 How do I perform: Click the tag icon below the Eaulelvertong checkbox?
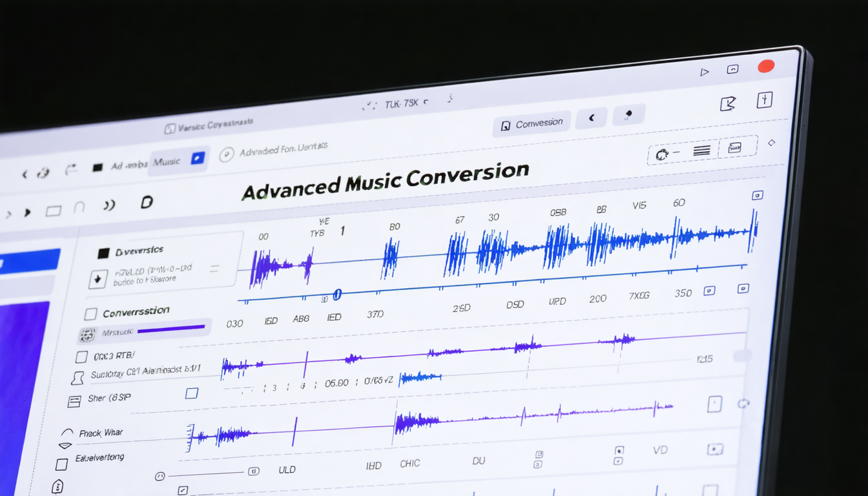(x=57, y=486)
